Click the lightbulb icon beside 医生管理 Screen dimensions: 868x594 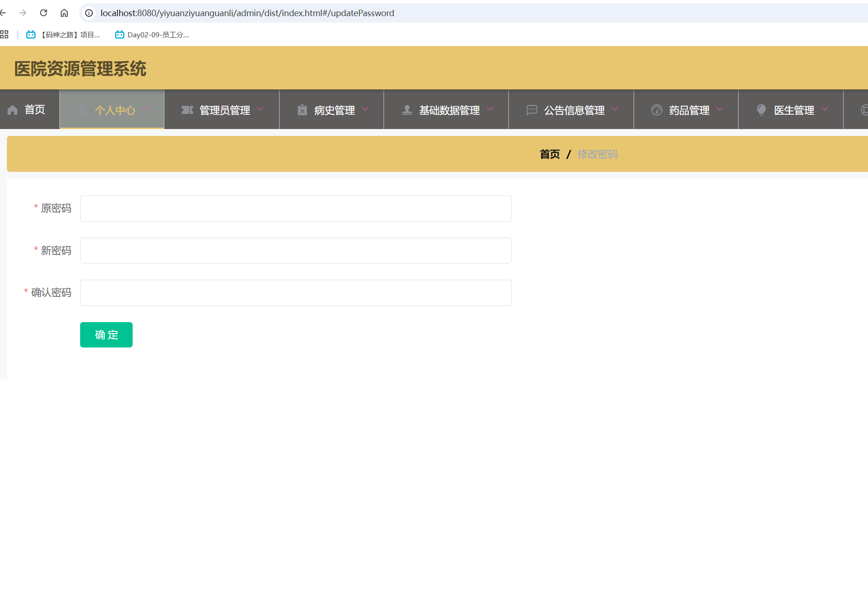[761, 110]
